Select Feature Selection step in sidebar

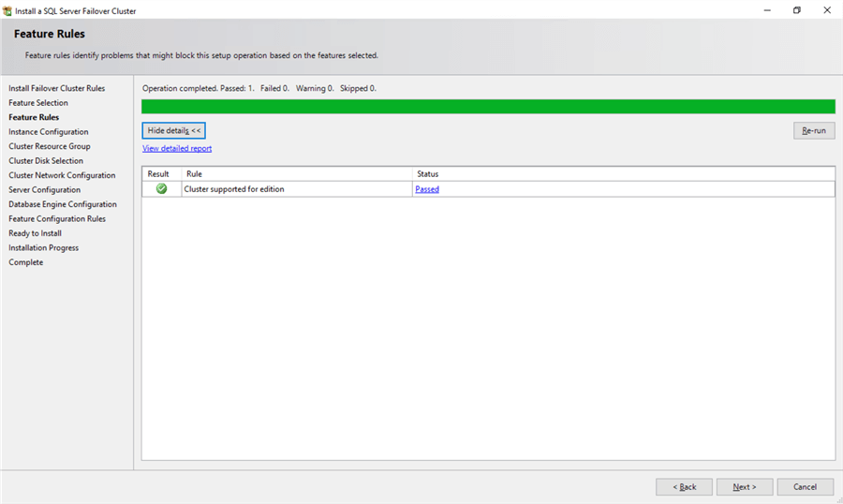38,103
